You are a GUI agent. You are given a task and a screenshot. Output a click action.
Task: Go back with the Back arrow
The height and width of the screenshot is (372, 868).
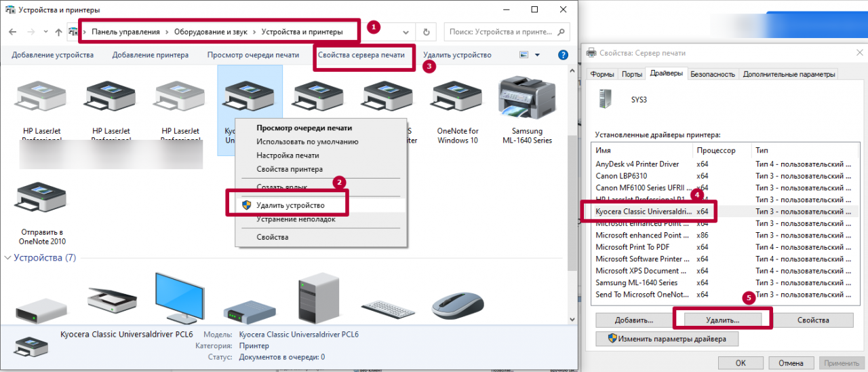(13, 32)
